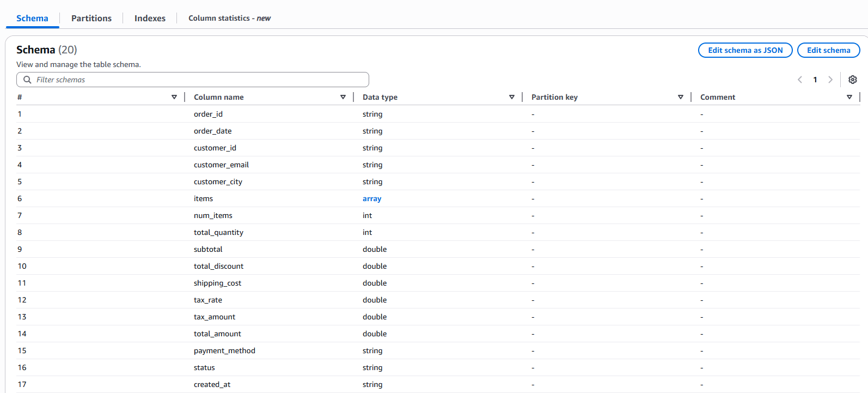Go to the next schema page

tap(830, 80)
